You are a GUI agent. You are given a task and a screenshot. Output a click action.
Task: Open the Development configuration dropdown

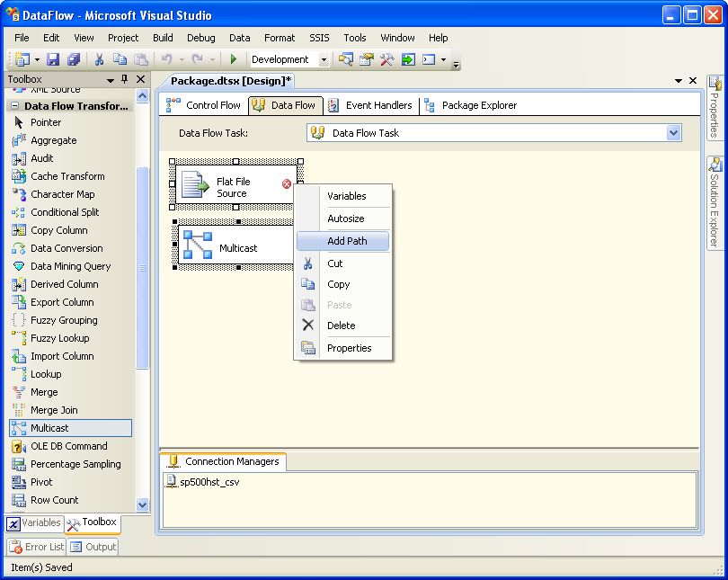point(324,60)
